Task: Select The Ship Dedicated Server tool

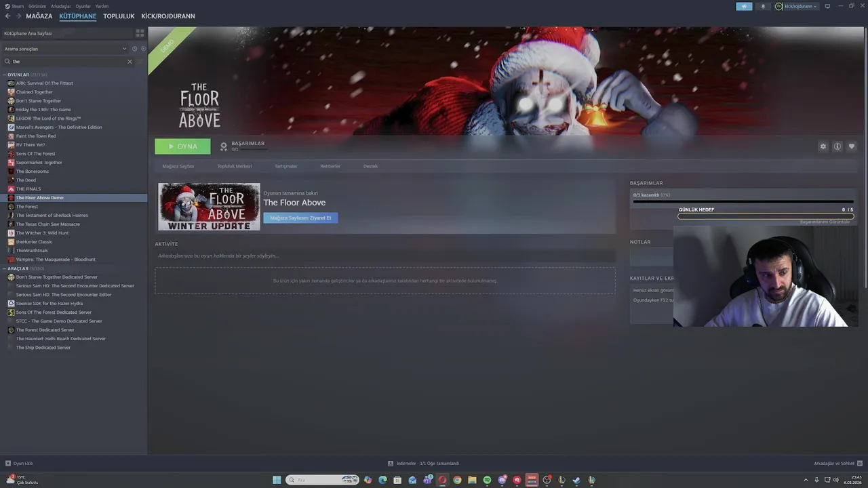Action: click(43, 348)
